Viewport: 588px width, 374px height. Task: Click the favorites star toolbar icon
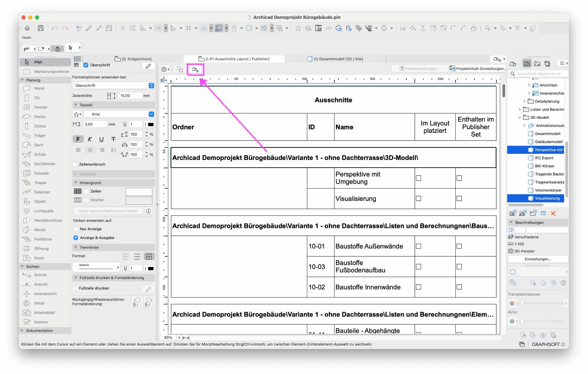(298, 28)
